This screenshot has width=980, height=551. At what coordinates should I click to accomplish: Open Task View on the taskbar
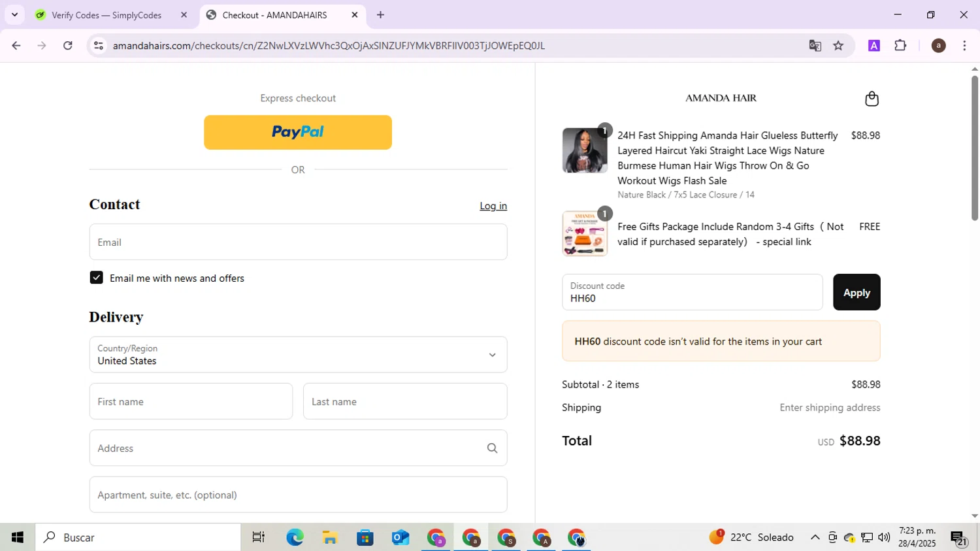click(259, 537)
